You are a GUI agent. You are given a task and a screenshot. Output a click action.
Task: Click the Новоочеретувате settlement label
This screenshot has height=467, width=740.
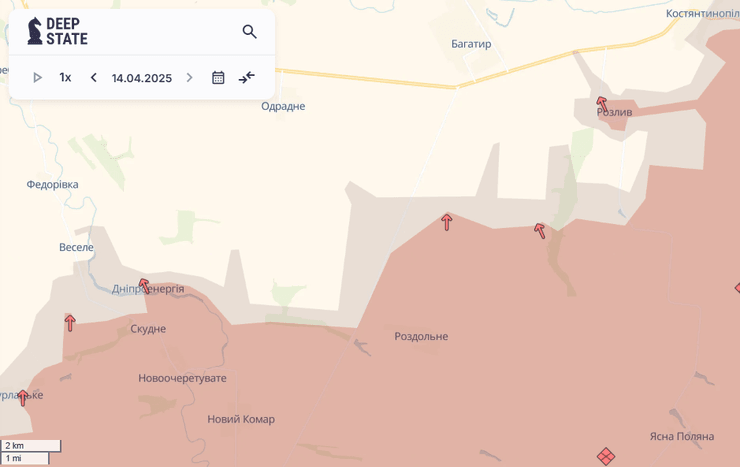click(x=182, y=378)
